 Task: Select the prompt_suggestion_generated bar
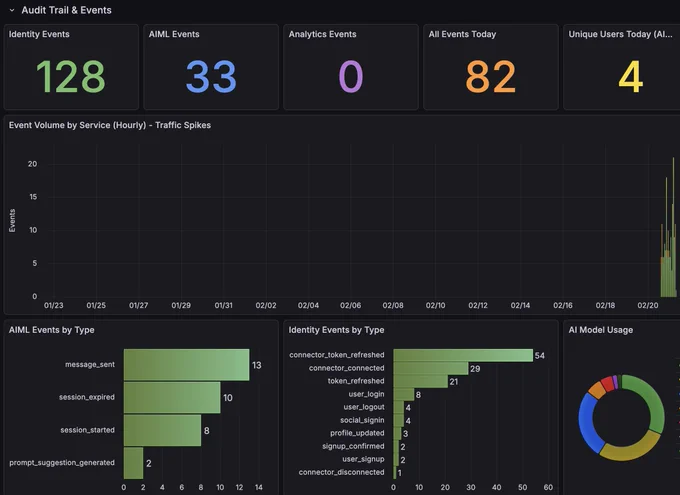133,463
